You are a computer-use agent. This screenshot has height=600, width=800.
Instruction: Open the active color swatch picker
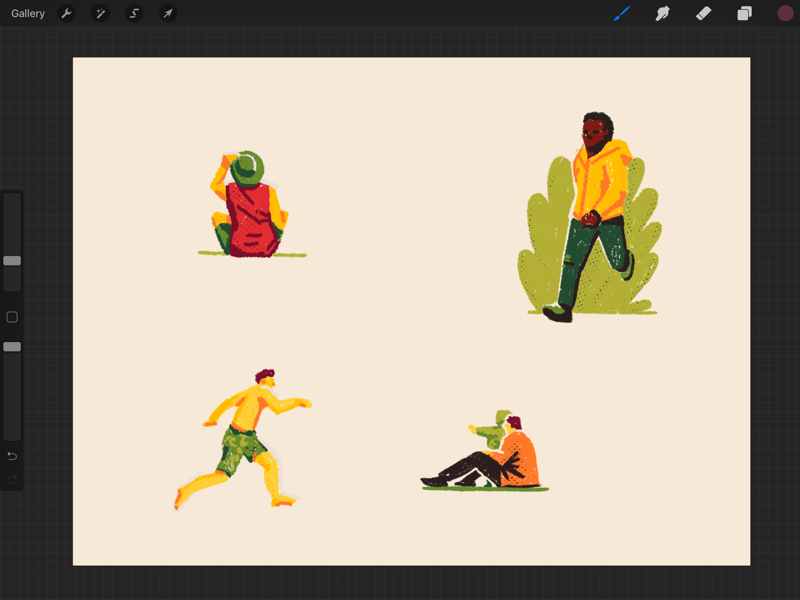(x=785, y=14)
